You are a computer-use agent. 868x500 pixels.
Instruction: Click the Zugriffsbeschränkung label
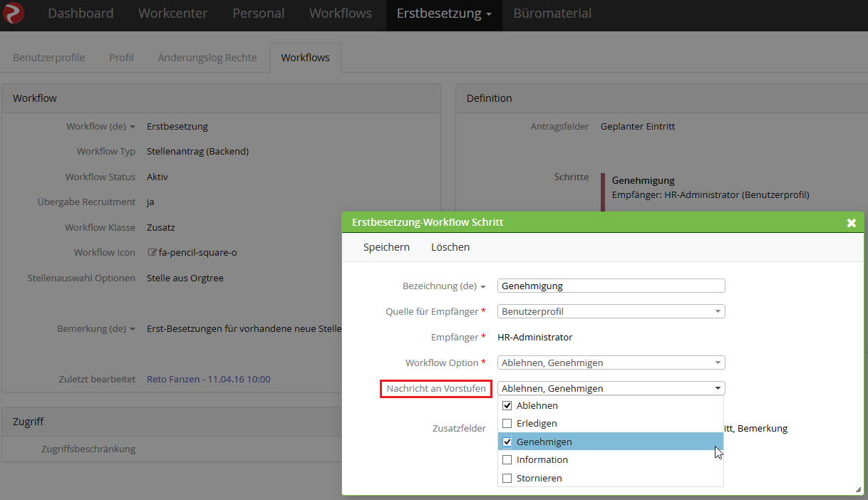(x=88, y=449)
